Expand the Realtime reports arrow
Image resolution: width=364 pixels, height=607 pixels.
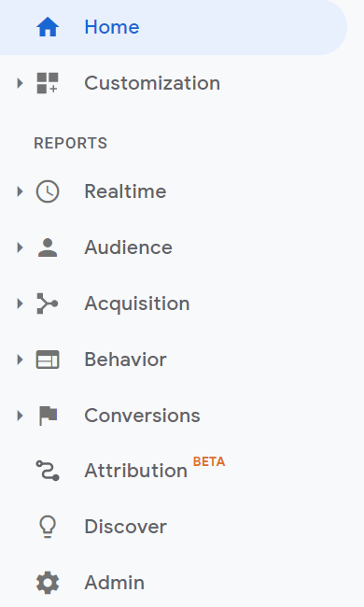[x=20, y=191]
